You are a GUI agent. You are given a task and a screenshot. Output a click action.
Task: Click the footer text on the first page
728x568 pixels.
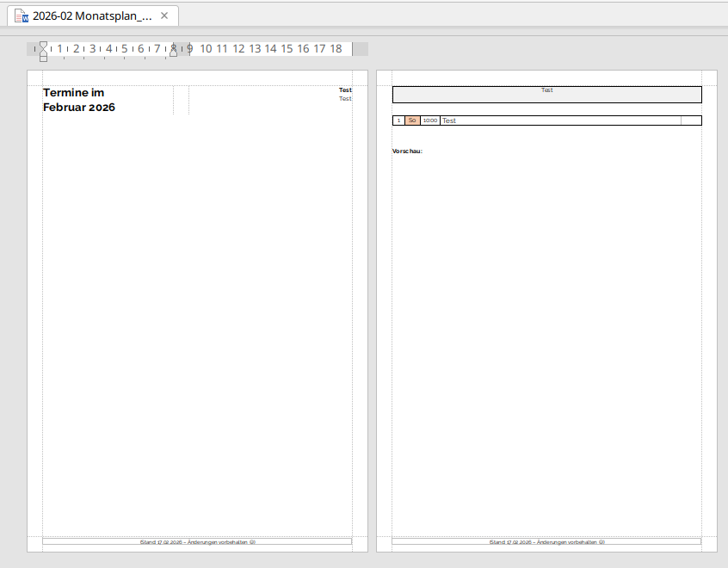tap(197, 542)
